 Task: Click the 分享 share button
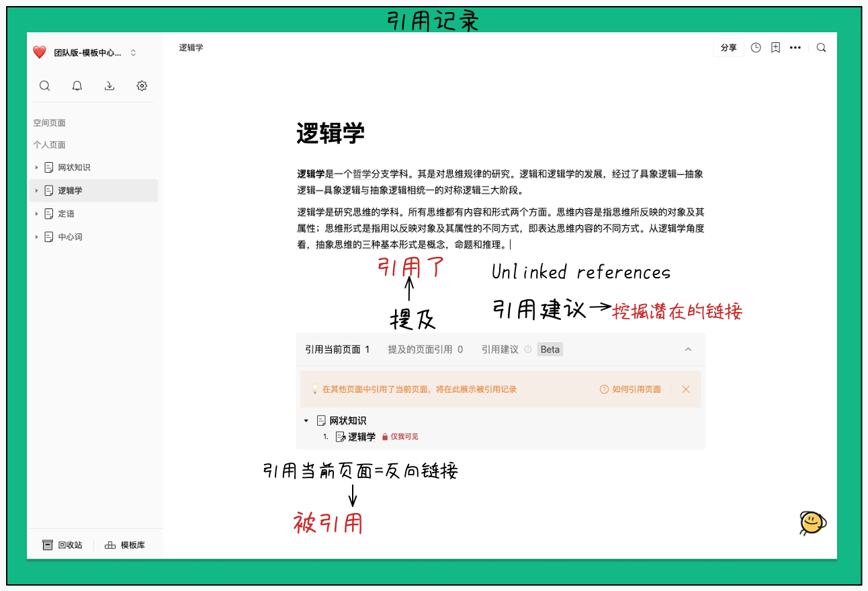[x=728, y=47]
